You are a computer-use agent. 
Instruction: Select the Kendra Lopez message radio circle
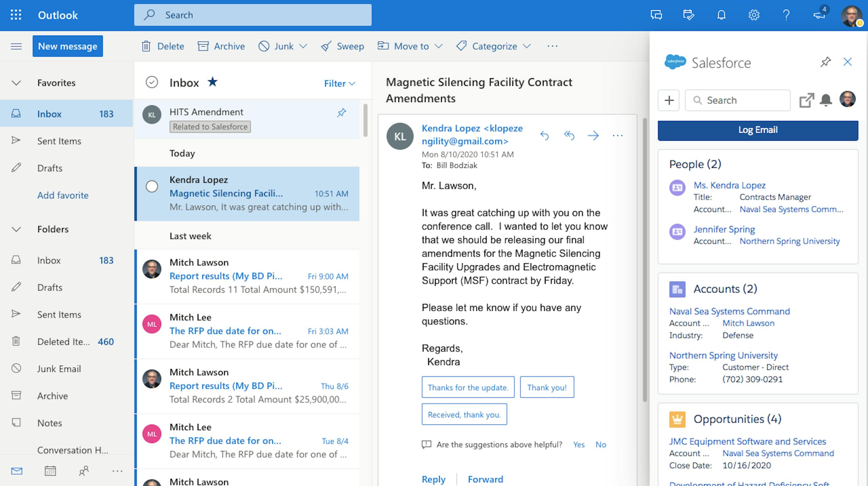click(x=152, y=186)
